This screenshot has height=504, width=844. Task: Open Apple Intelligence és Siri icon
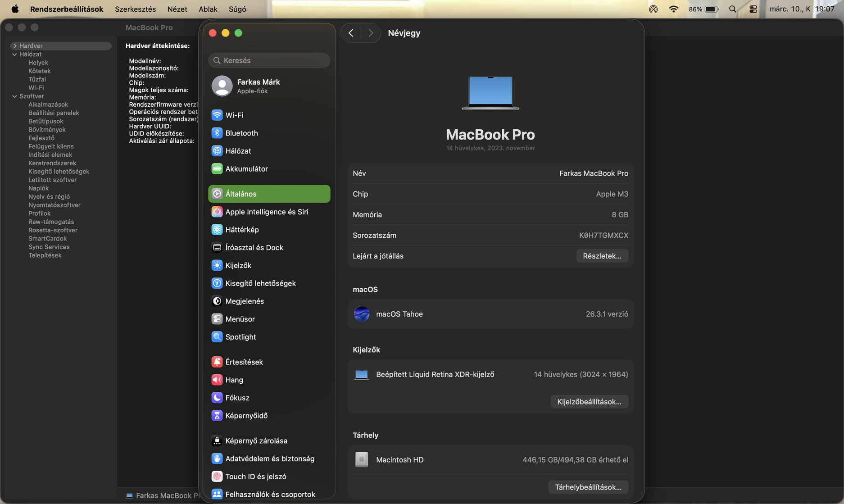[x=217, y=212]
